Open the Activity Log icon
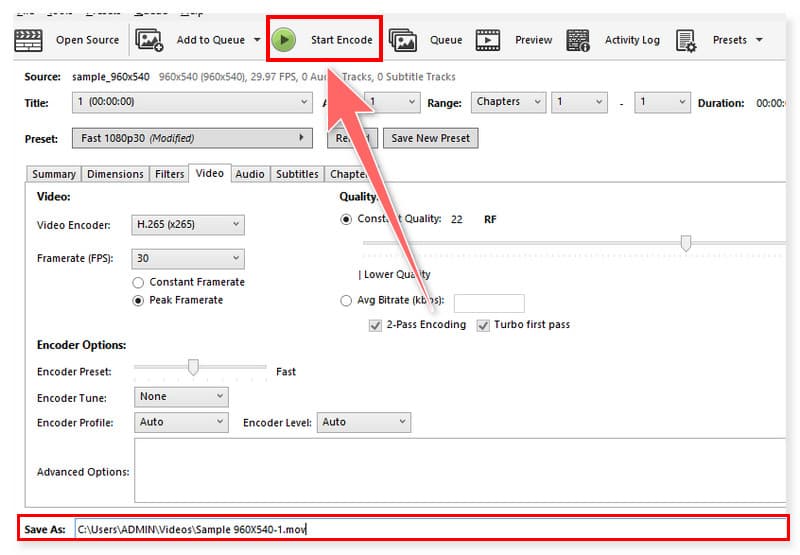Screen dimensions: 800x555 point(578,40)
